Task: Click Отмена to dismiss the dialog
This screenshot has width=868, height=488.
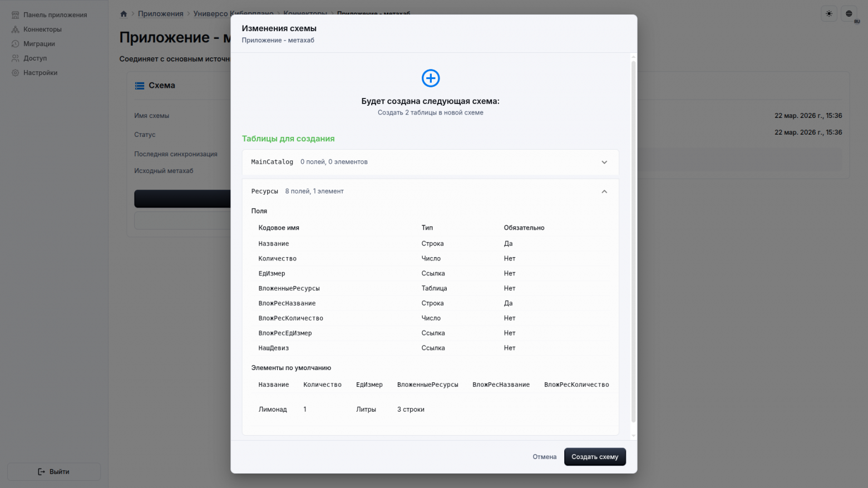Action: point(545,457)
